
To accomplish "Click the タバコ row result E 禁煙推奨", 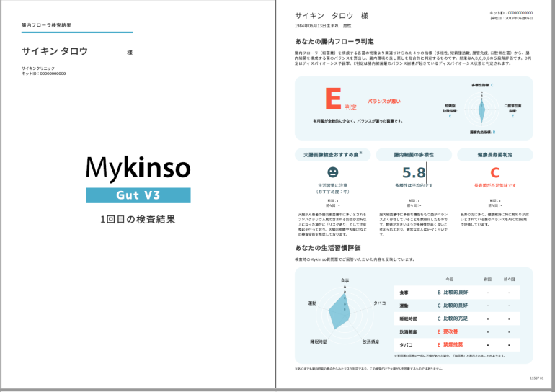I will [x=450, y=344].
